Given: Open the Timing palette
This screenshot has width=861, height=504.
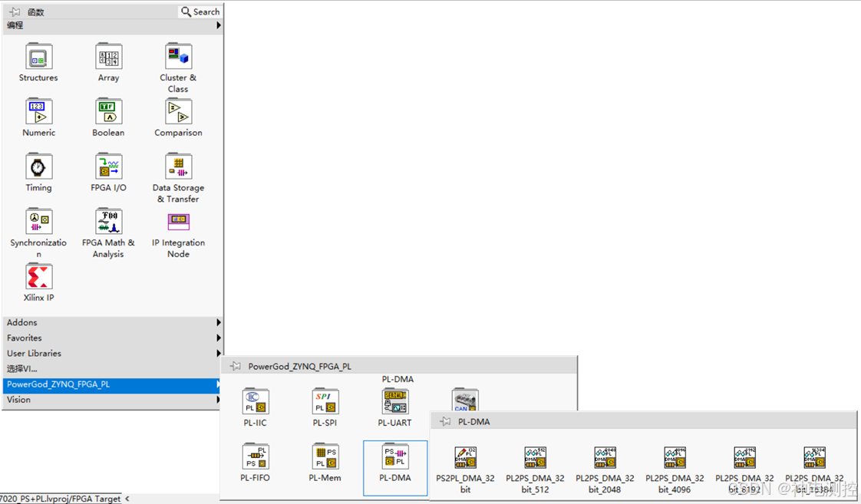Looking at the screenshot, I should pos(38,167).
